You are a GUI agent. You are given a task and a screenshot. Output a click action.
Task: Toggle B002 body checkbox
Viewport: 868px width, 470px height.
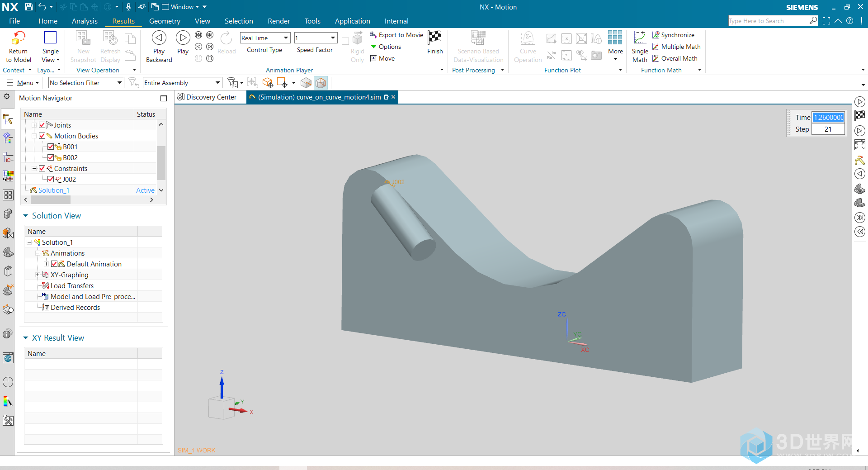[51, 157]
